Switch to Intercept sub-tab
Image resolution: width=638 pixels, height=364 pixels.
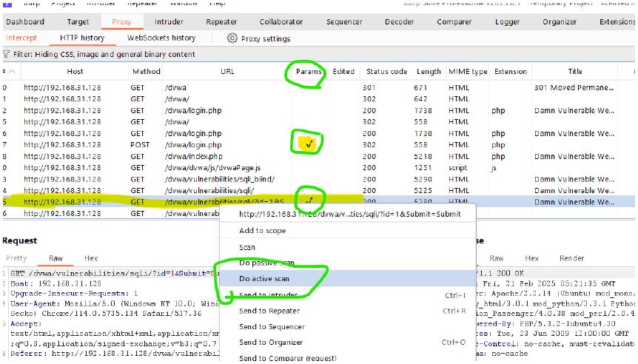21,38
